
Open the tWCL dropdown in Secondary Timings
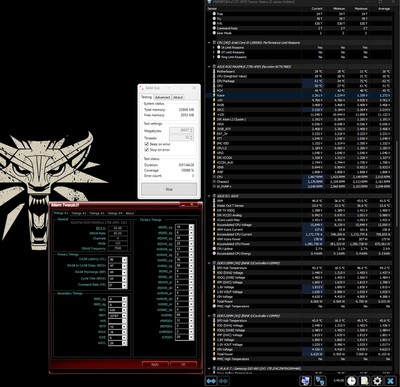124,343
